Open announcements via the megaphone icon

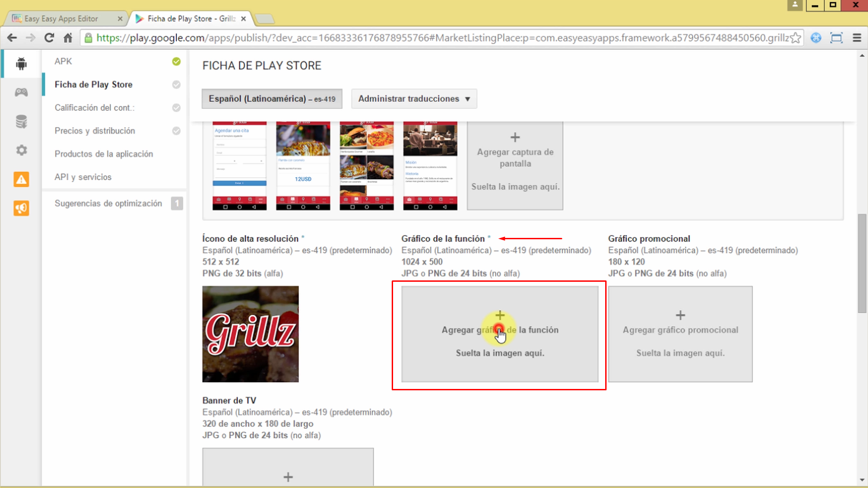[x=21, y=208]
